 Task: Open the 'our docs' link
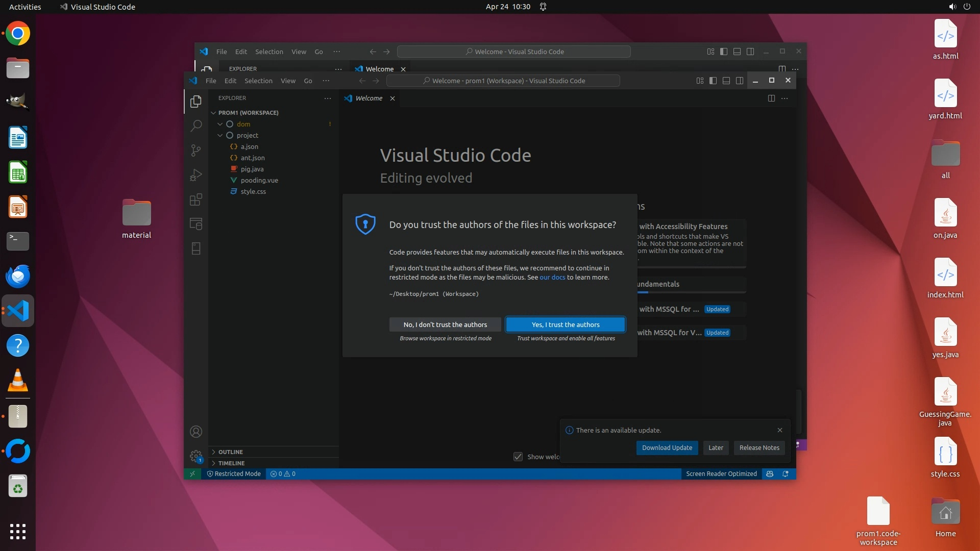pyautogui.click(x=552, y=278)
